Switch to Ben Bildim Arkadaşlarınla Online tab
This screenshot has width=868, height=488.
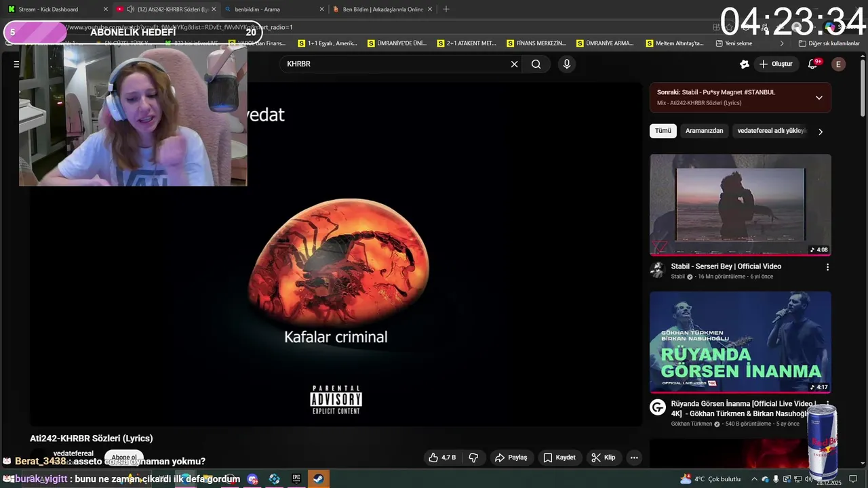coord(382,9)
